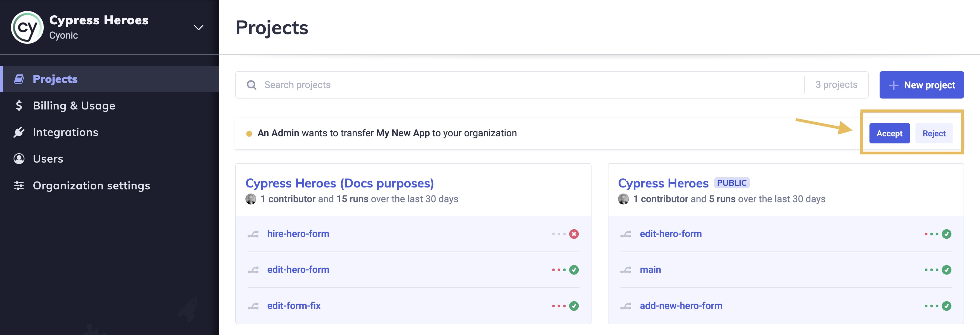This screenshot has height=335, width=980.
Task: Click the Organization settings sliders icon
Action: 19,185
